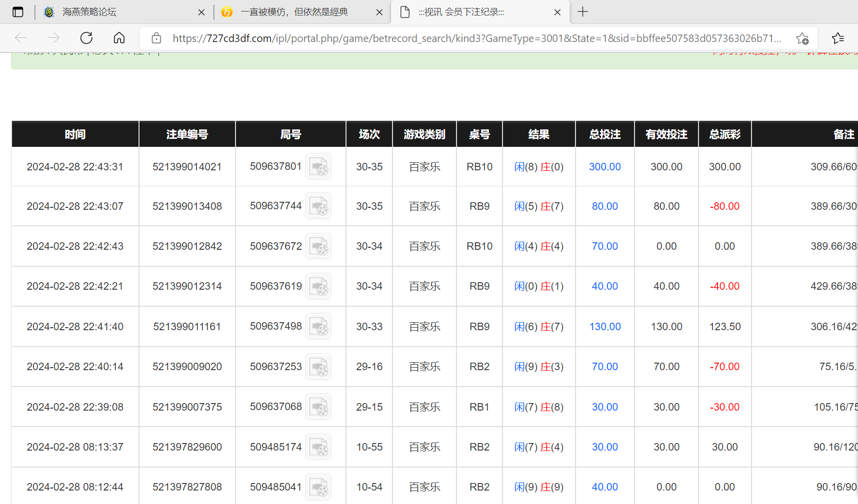Click session number 29-16
This screenshot has width=858, height=504.
[x=369, y=367]
